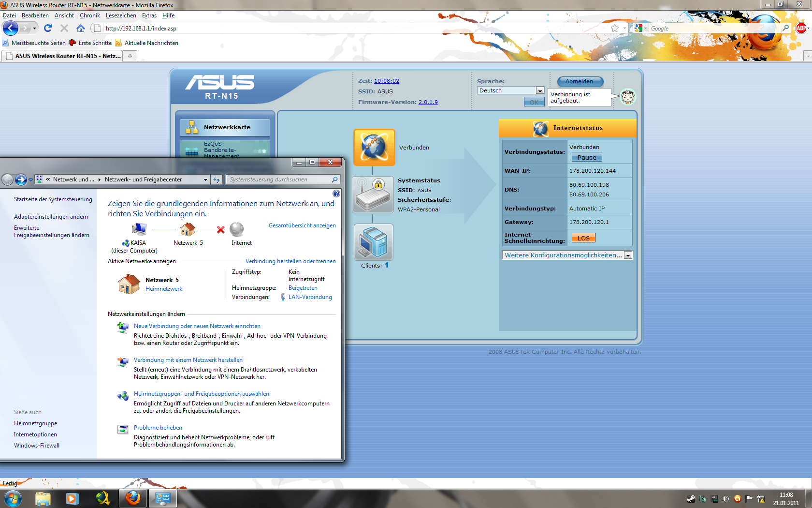Click Systemsteuerung durchsuchen search field
Viewport: 812px width, 508px height.
[x=283, y=179]
